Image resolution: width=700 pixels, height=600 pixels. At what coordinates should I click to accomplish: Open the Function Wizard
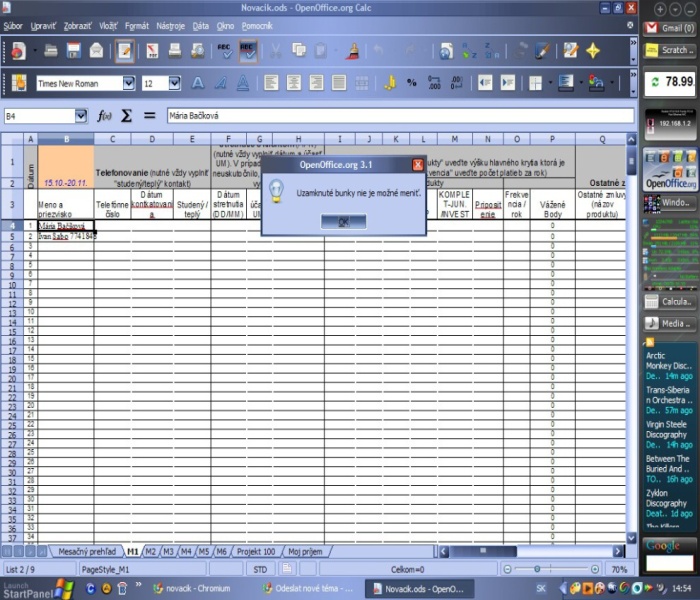(x=104, y=116)
